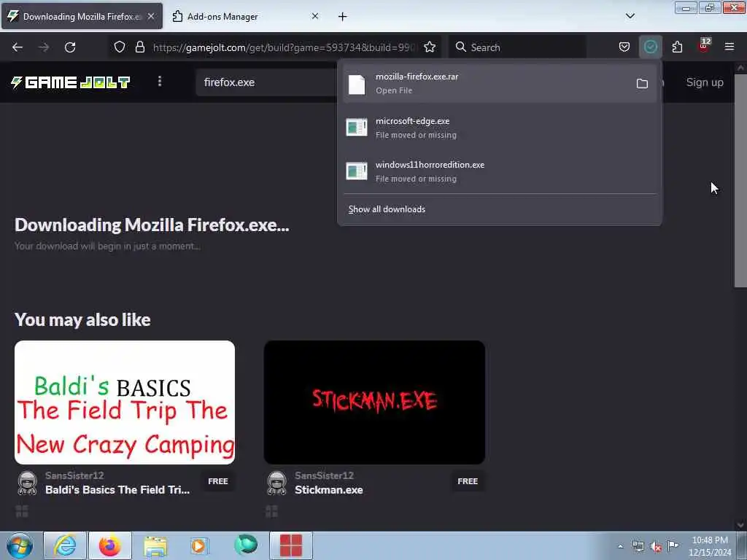Select the microsoft-edge.exe download entry
Image resolution: width=747 pixels, height=560 pixels.
(499, 128)
